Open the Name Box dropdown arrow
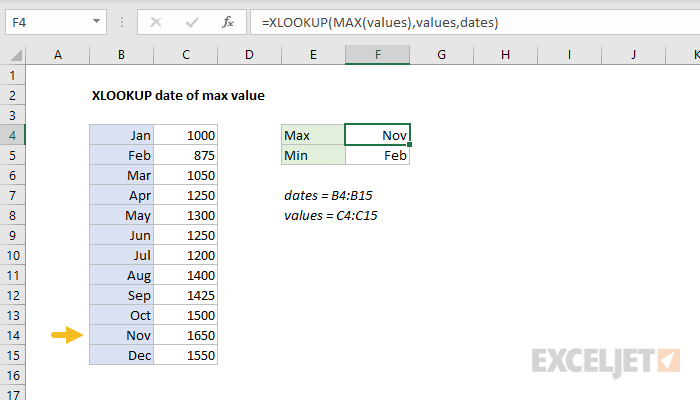The image size is (700, 400). [x=96, y=21]
